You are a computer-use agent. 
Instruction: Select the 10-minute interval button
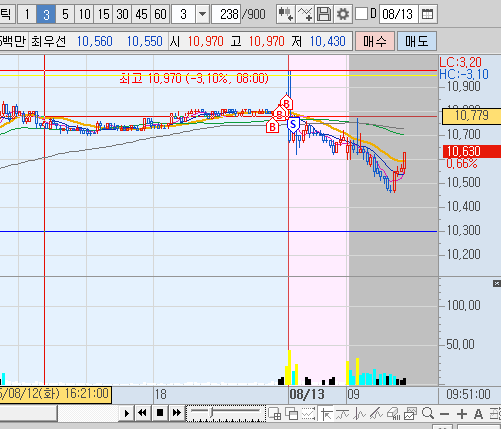(x=84, y=14)
